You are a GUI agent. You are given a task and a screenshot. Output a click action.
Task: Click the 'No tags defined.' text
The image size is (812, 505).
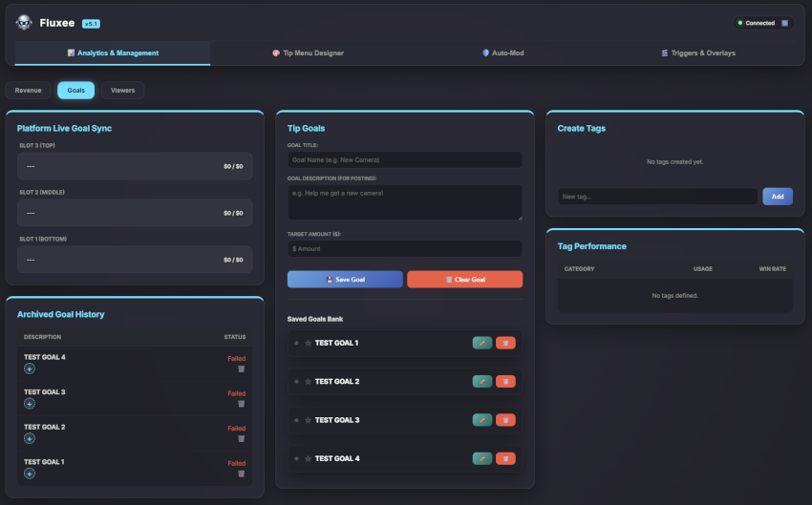[674, 295]
